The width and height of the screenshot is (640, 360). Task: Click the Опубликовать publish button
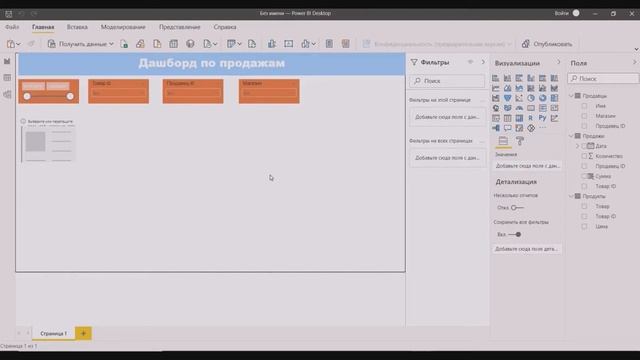[547, 44]
